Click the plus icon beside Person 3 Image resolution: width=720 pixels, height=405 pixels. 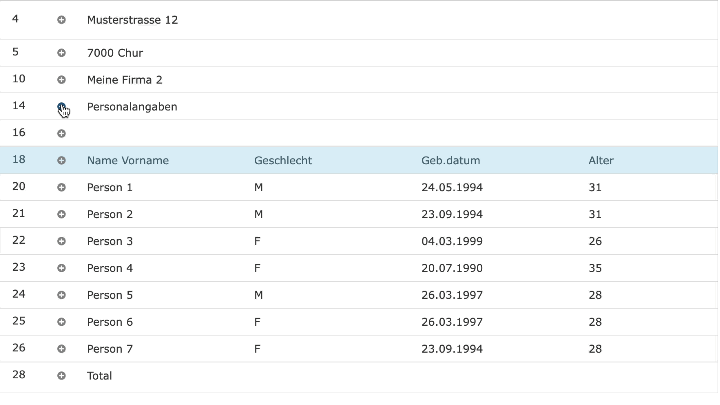point(62,241)
